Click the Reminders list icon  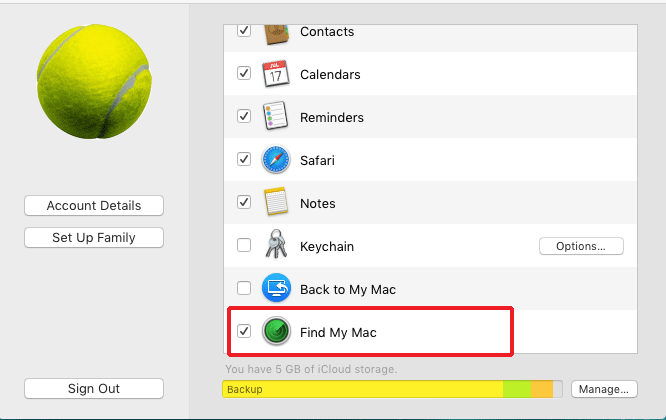tap(276, 117)
